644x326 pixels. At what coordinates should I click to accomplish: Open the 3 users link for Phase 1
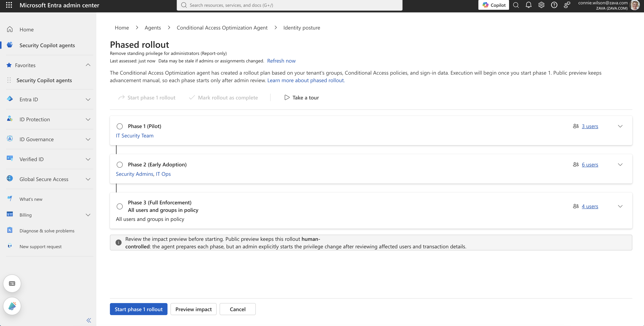(590, 126)
